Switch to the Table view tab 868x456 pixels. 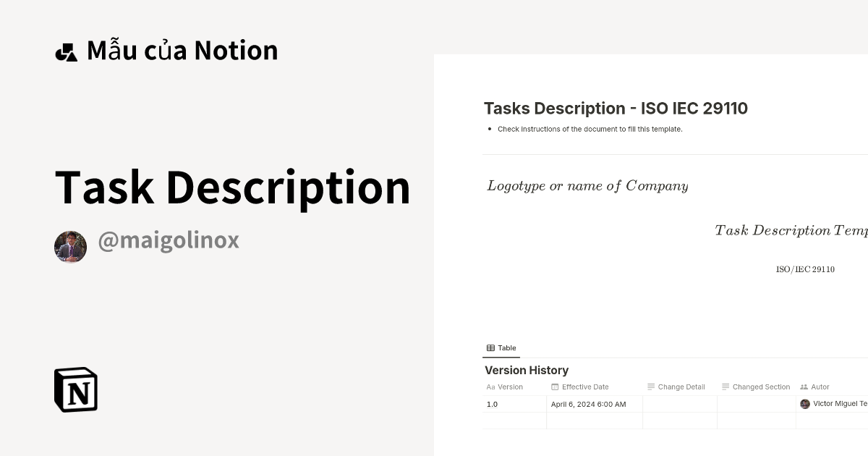[501, 347]
